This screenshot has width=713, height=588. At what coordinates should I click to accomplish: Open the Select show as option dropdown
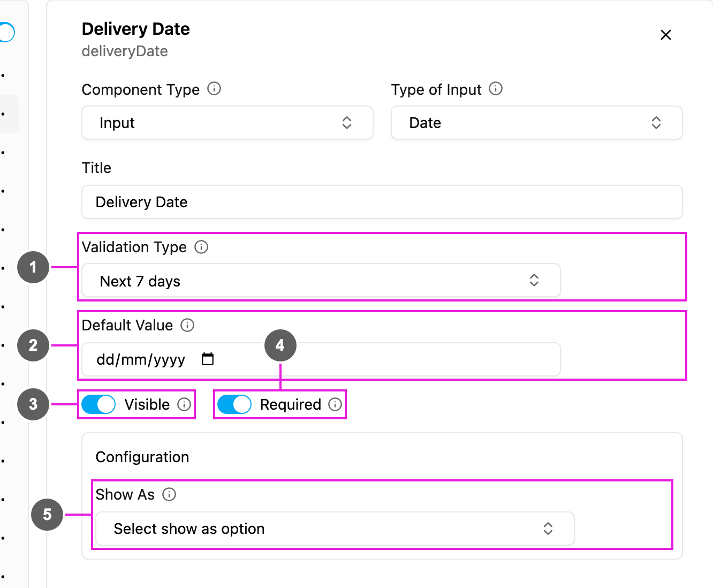(x=335, y=529)
